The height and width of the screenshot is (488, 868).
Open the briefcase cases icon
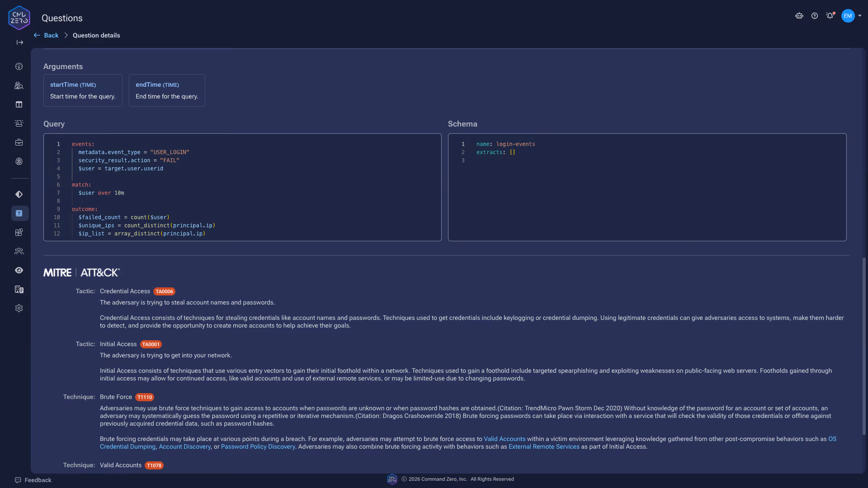click(x=19, y=142)
